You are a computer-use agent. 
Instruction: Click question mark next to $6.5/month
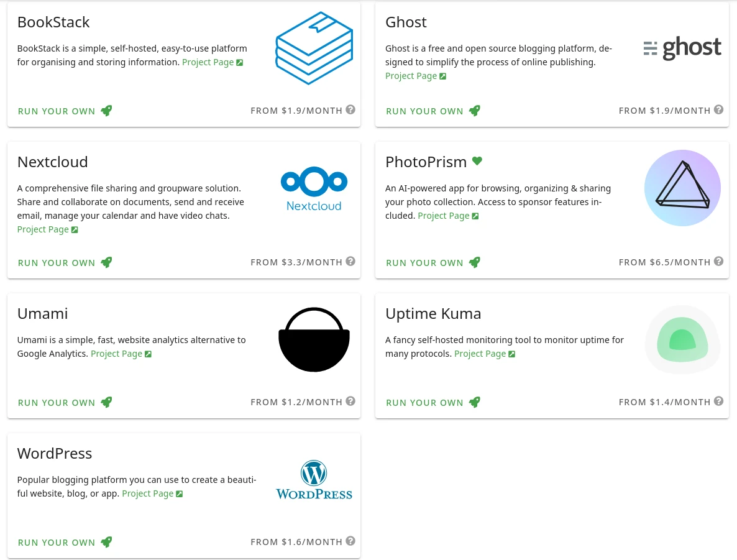(718, 262)
